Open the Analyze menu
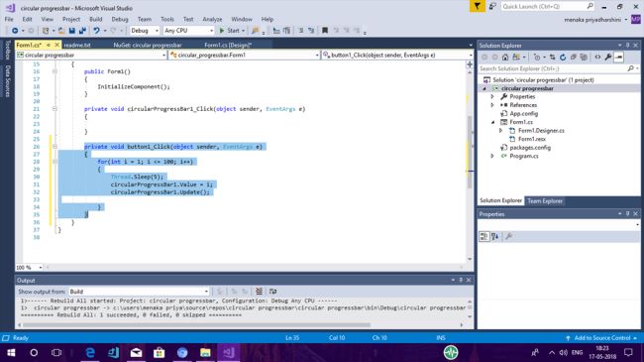Screen dimensions: 644x362 pyautogui.click(x=212, y=19)
